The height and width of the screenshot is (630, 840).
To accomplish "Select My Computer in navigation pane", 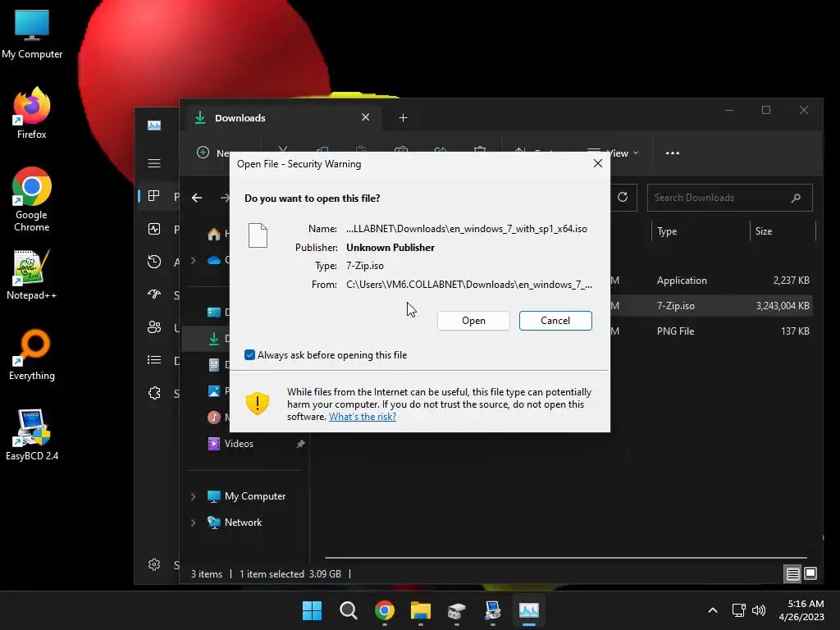I will coord(255,496).
